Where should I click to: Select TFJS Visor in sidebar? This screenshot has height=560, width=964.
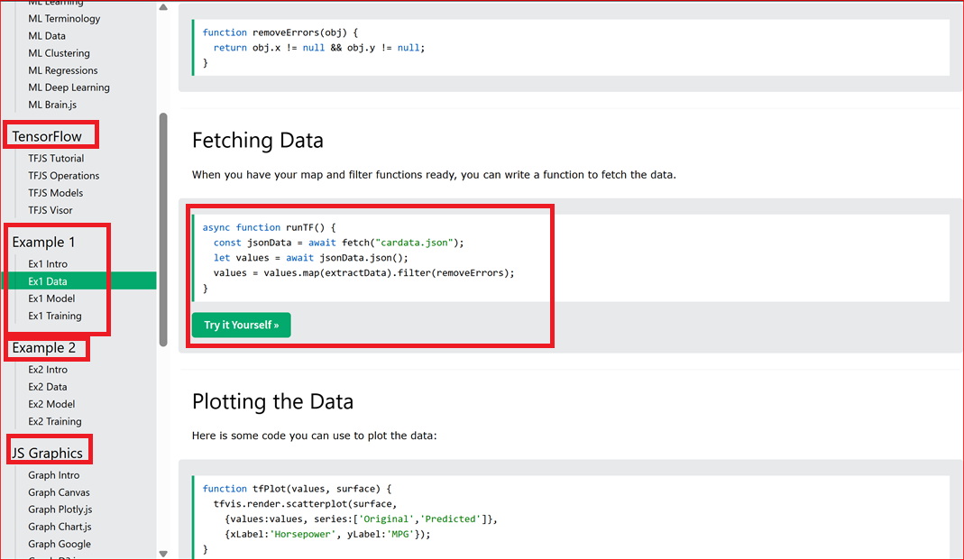[x=50, y=210]
